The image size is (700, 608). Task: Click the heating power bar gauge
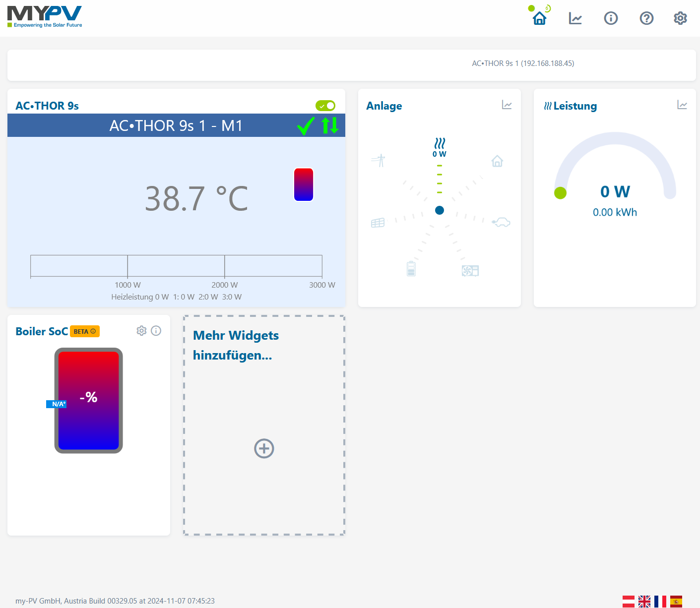click(176, 266)
